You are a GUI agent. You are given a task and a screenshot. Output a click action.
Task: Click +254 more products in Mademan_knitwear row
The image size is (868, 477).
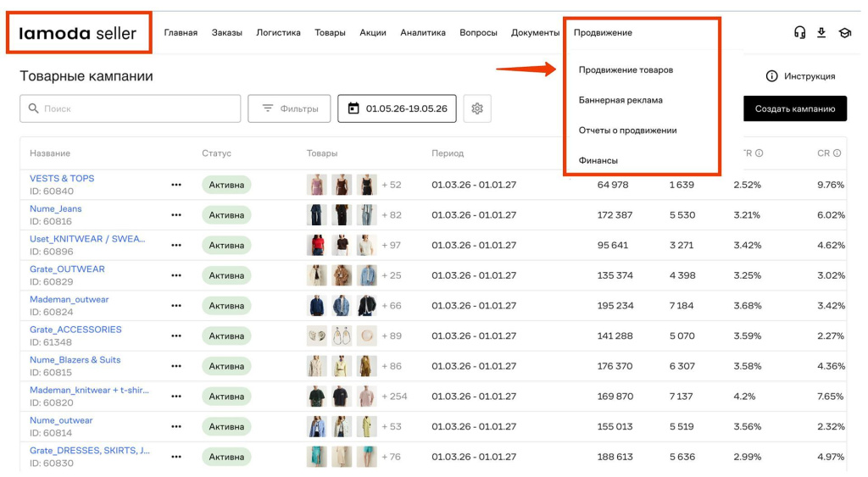[x=394, y=397]
